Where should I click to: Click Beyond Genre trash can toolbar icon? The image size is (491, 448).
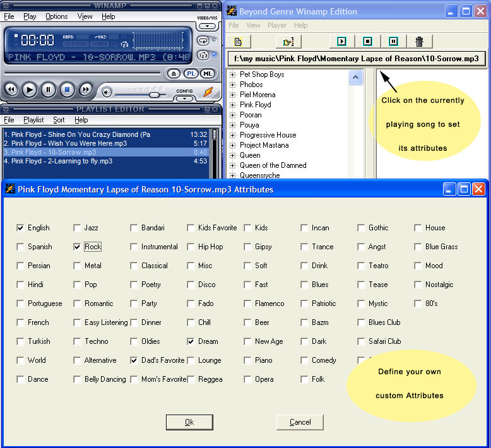point(419,41)
